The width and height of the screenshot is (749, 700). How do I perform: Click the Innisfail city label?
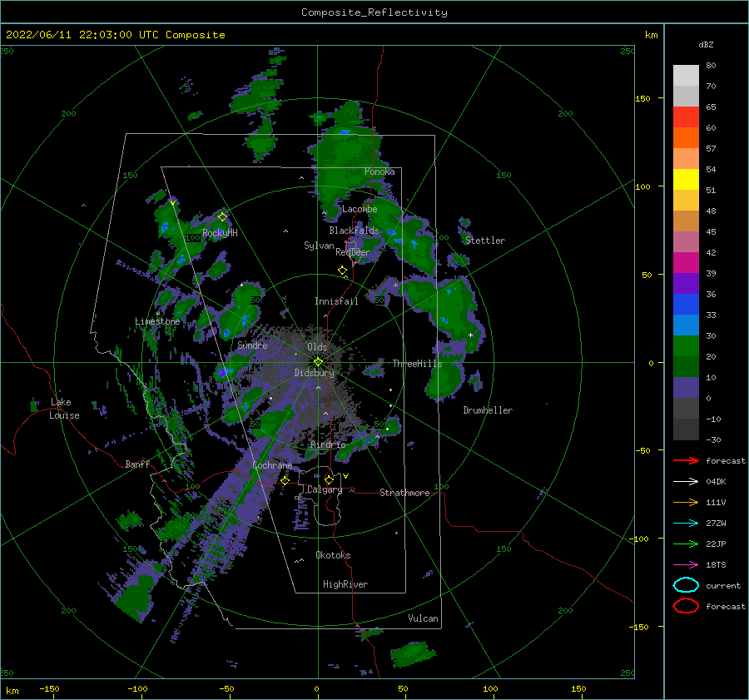[x=336, y=301]
